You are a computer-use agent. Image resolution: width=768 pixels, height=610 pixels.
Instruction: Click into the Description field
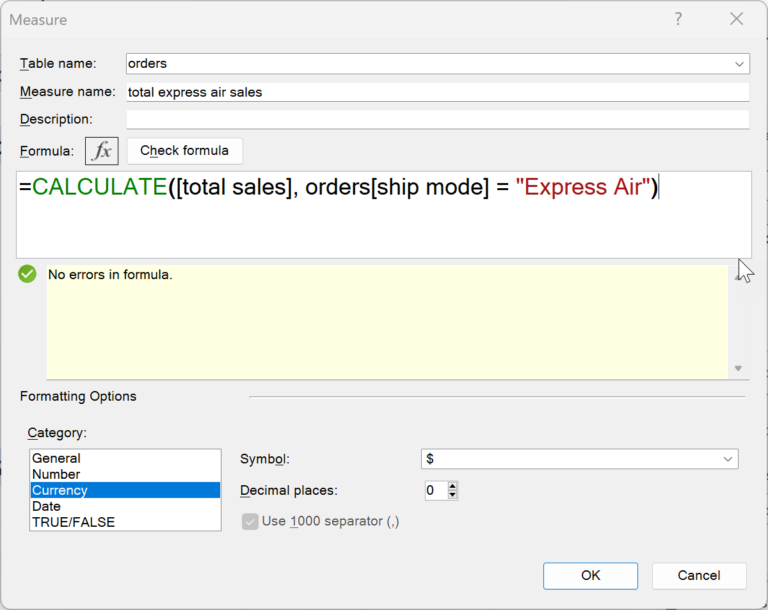(437, 120)
